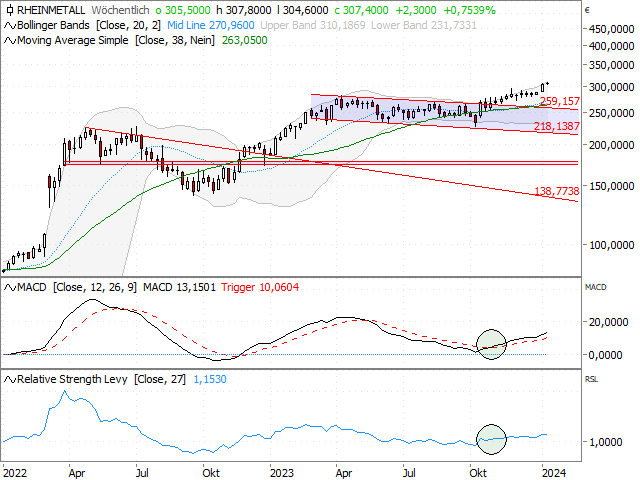Click the percent change +0,7539%
Viewport: 640px width, 480px height.
(x=469, y=10)
